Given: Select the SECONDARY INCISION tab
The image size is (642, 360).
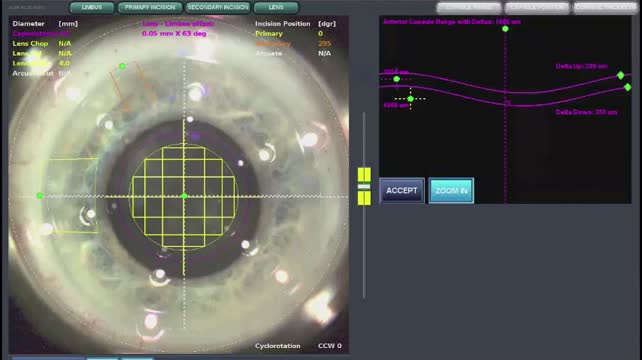Looking at the screenshot, I should (x=218, y=7).
